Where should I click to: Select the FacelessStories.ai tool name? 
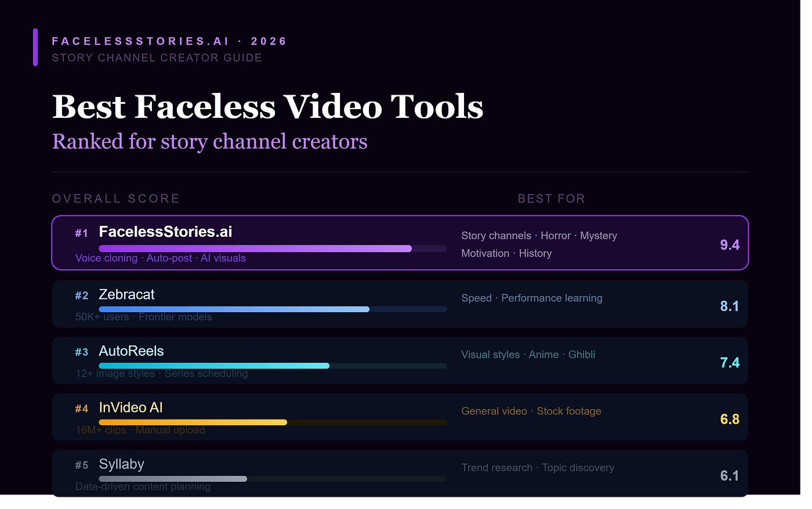tap(165, 232)
